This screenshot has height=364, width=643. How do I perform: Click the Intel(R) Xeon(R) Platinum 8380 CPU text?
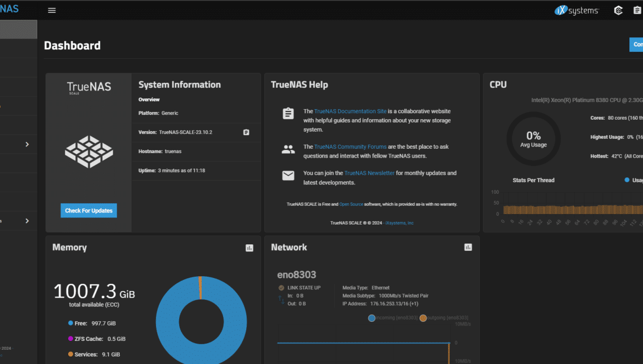click(587, 100)
